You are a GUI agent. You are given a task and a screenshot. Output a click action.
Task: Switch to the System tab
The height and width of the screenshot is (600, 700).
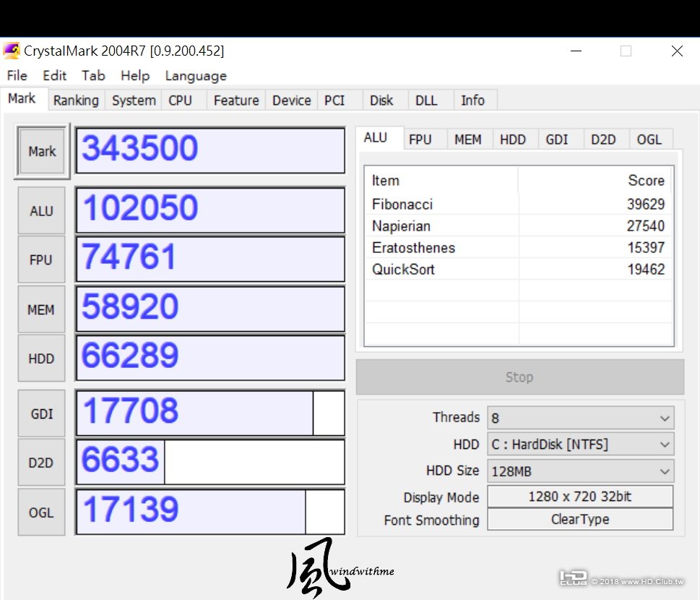(x=134, y=100)
